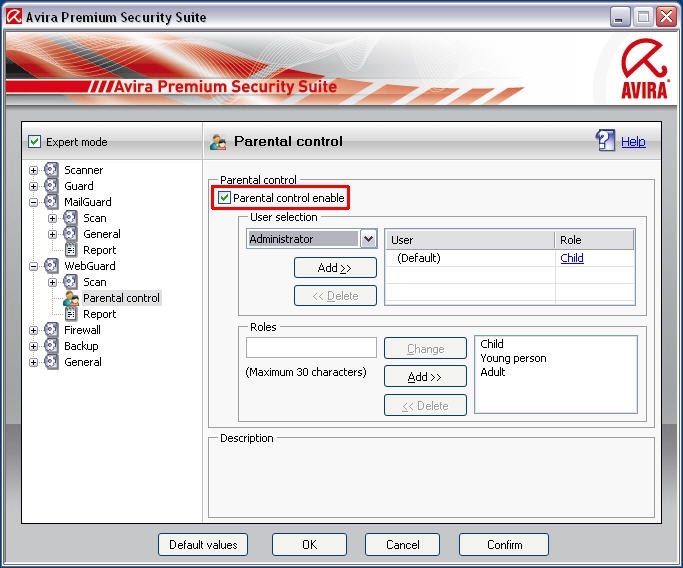Click Add button in Roles section

coord(425,376)
